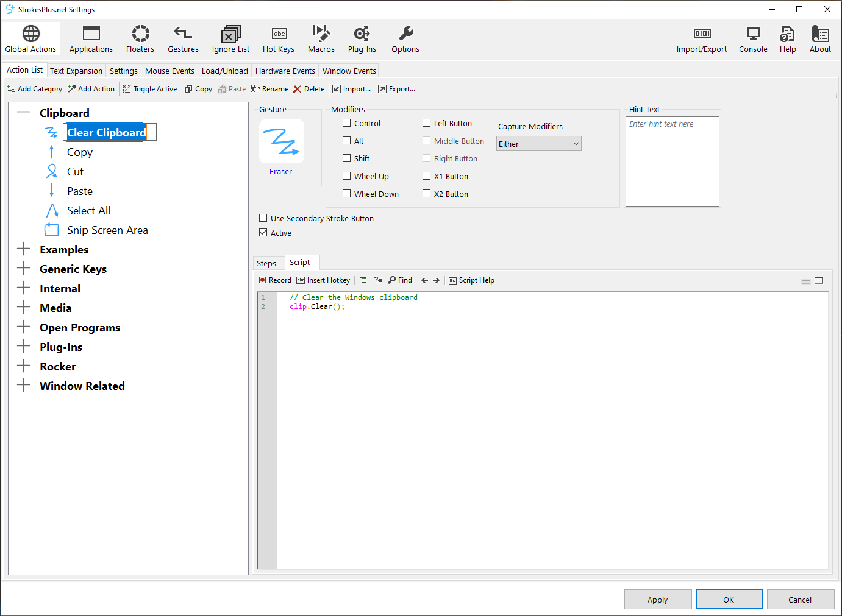
Task: Open the Applications section
Action: tap(91, 39)
